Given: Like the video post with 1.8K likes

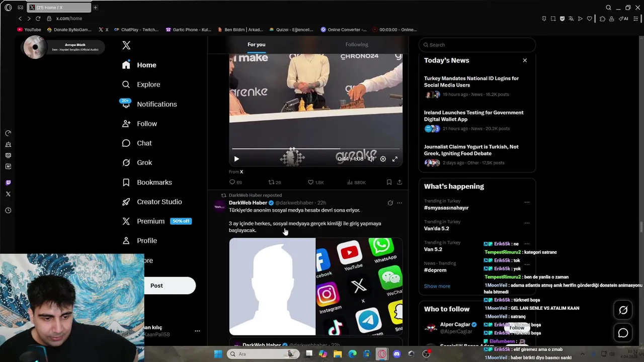Looking at the screenshot, I should 315,182.
